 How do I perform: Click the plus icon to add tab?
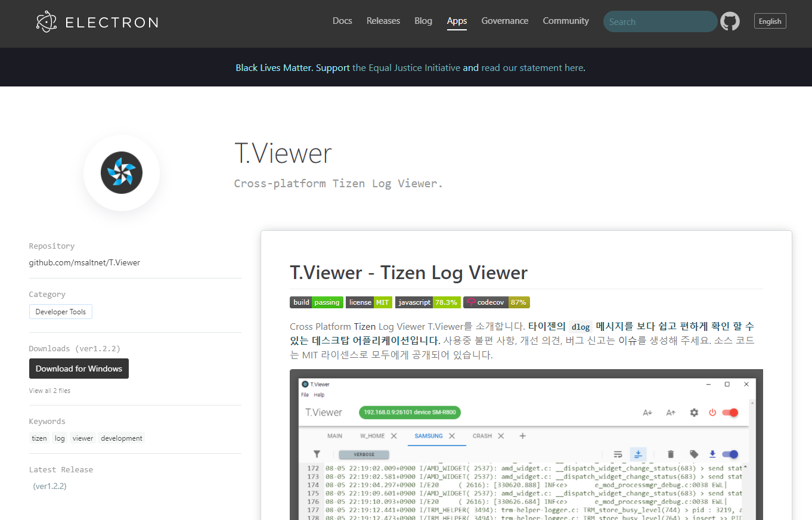pos(522,436)
